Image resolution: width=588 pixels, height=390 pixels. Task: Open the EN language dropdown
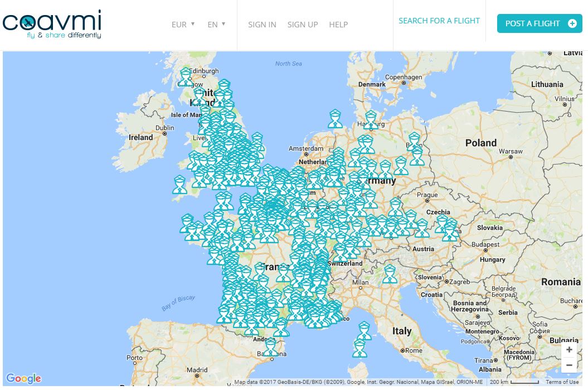pos(216,25)
